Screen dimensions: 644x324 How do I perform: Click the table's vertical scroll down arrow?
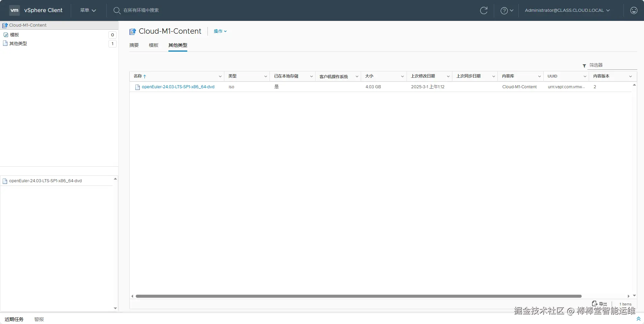click(634, 296)
